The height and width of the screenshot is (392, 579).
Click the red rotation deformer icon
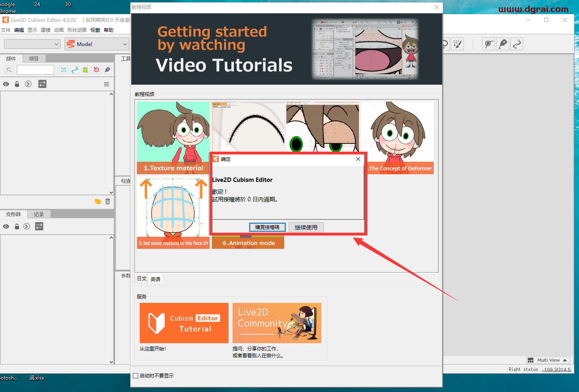tap(96, 69)
